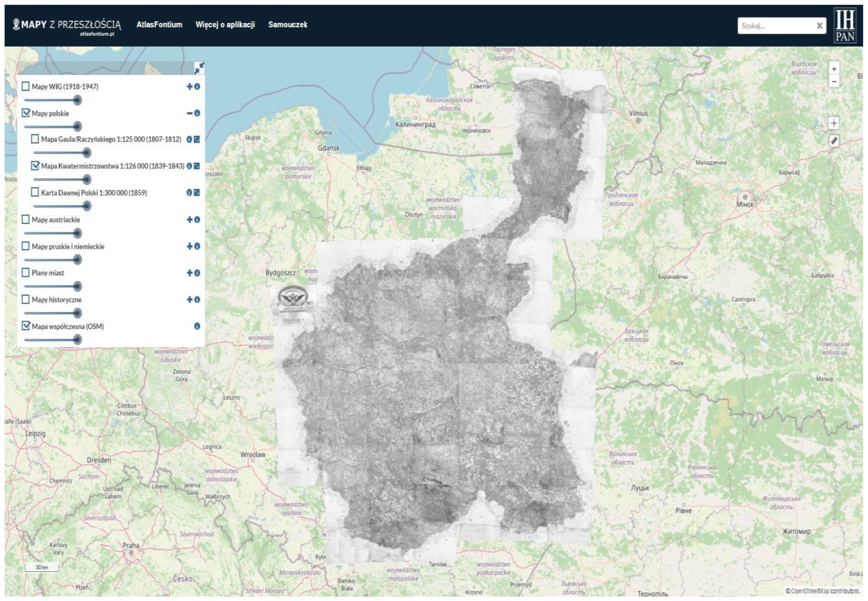
Task: Click zoom-to-extent icon for Mapa Kwatermistrzowstwa
Action: point(197,166)
